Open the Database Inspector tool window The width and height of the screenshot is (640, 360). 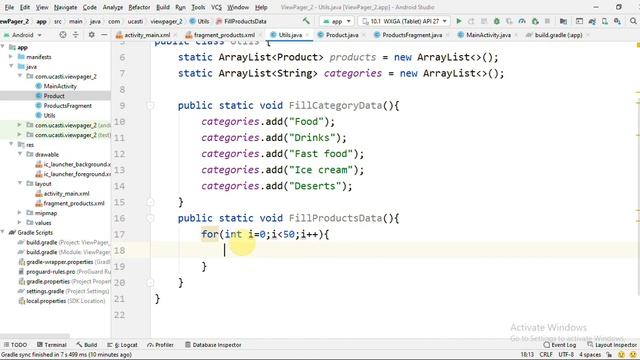(213, 345)
